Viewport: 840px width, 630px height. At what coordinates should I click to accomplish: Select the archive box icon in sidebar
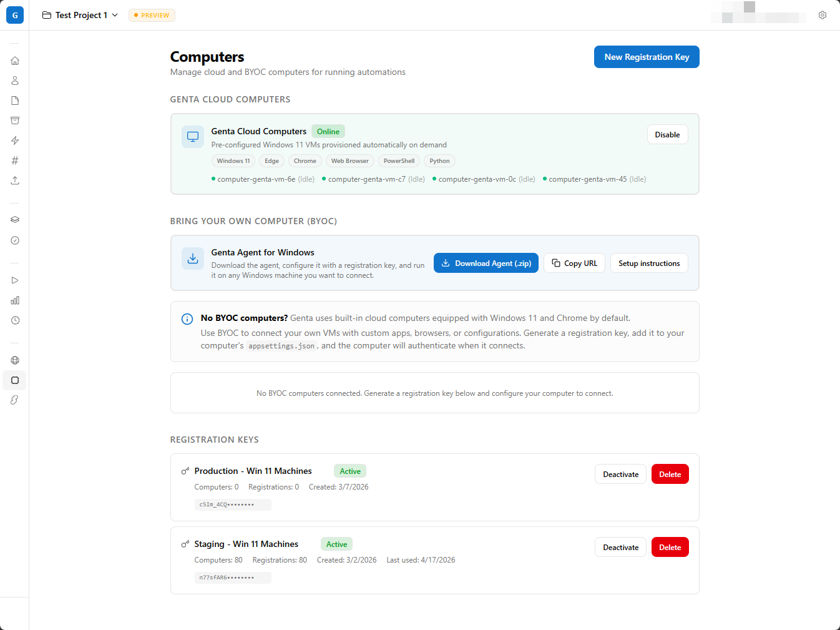tap(15, 121)
